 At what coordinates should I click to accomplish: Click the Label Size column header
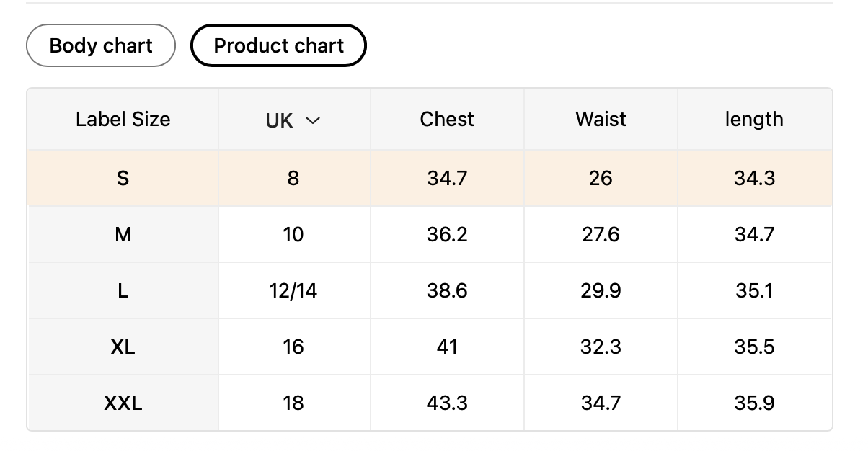[x=123, y=120]
